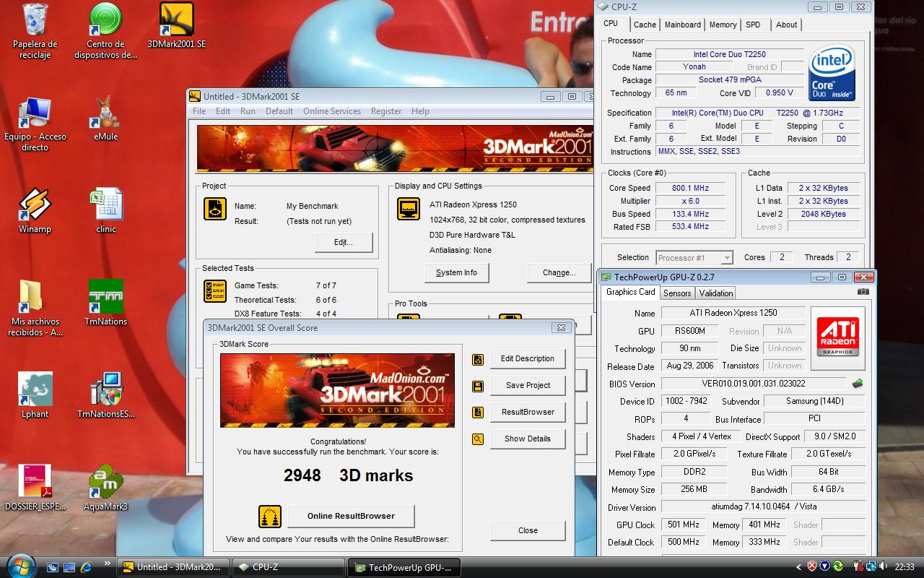Switch to TechPowerUp GPU-Z taskbar button

[404, 567]
